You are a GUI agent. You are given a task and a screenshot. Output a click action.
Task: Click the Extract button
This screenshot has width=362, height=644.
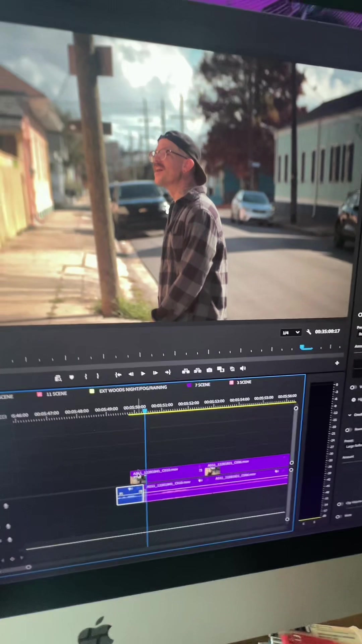click(197, 370)
